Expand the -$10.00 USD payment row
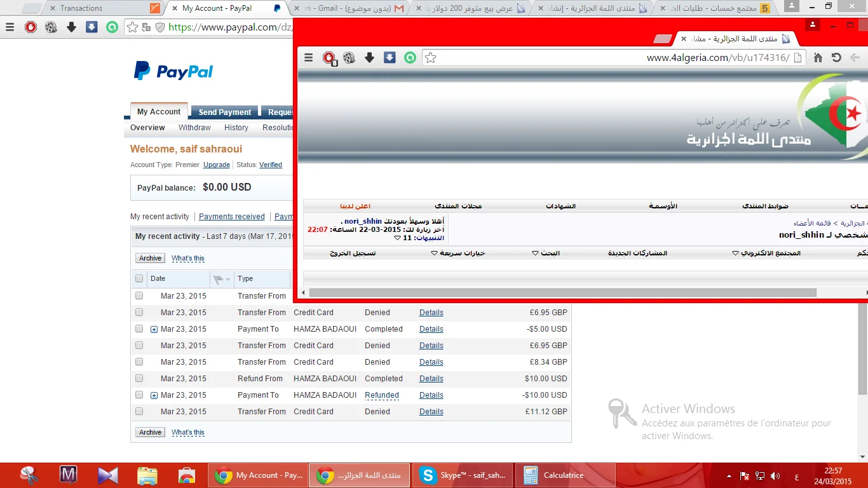Screen dimensions: 868x488 pyautogui.click(x=154, y=395)
